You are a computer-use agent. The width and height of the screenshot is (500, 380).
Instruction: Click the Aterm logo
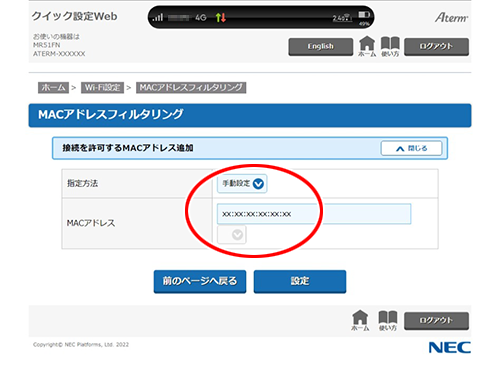[452, 17]
